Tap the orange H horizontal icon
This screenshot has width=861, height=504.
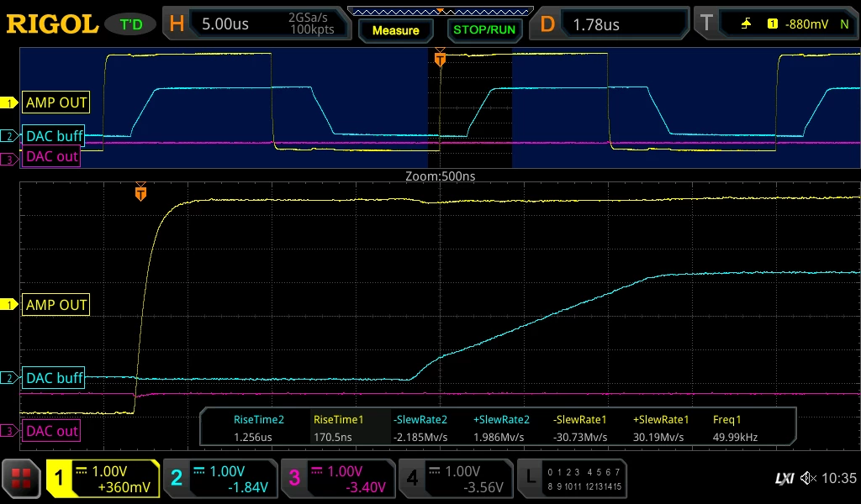pos(177,24)
